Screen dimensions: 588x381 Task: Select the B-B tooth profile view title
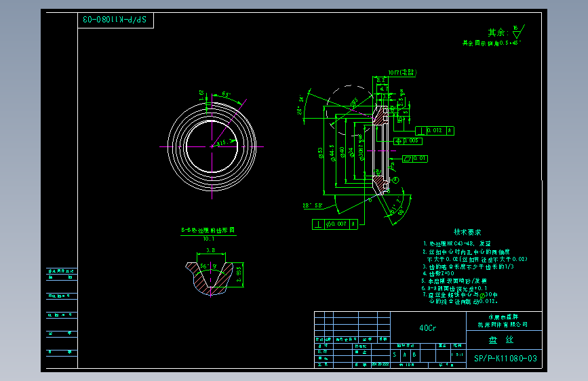pyautogui.click(x=208, y=230)
